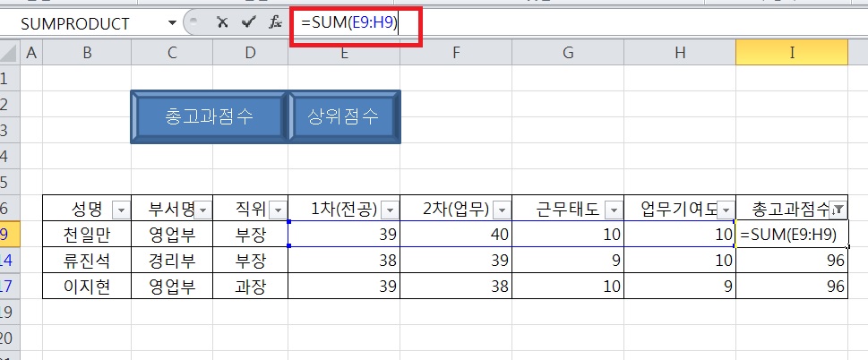This screenshot has width=868, height=360.
Task: Open the 부서명 column filter dropdown
Action: 203,210
